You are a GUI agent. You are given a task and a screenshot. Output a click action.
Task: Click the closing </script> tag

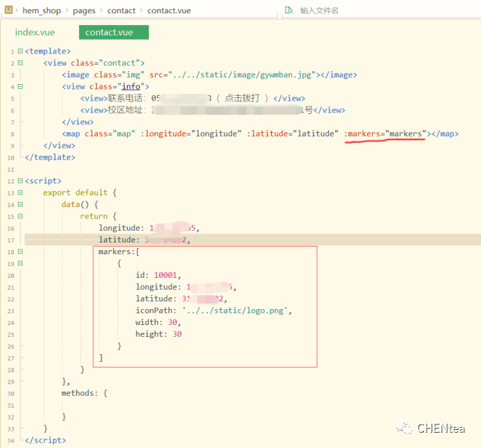pyautogui.click(x=45, y=440)
